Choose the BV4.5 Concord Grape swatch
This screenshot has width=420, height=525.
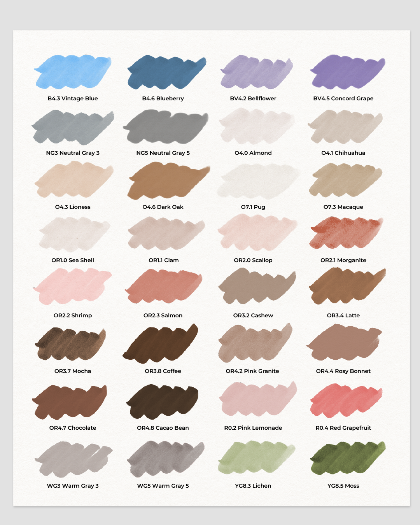[347, 72]
